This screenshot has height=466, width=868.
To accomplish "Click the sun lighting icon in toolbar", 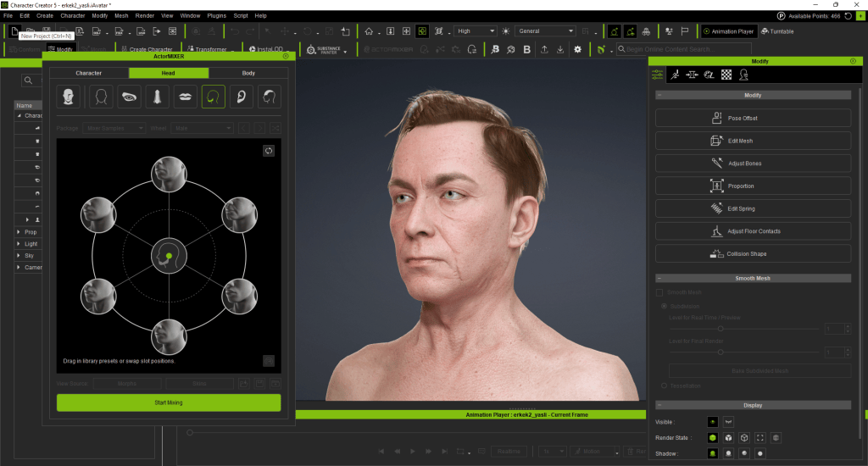I will coord(505,31).
